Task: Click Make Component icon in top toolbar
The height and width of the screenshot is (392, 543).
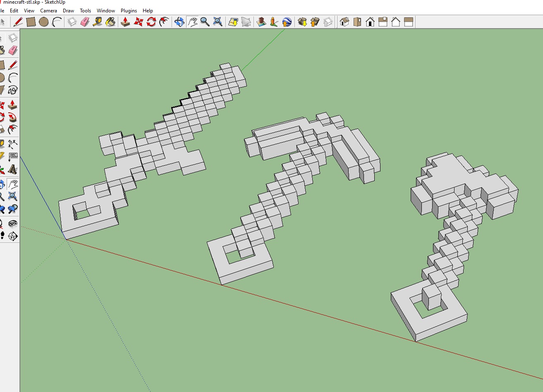Action: [72, 22]
